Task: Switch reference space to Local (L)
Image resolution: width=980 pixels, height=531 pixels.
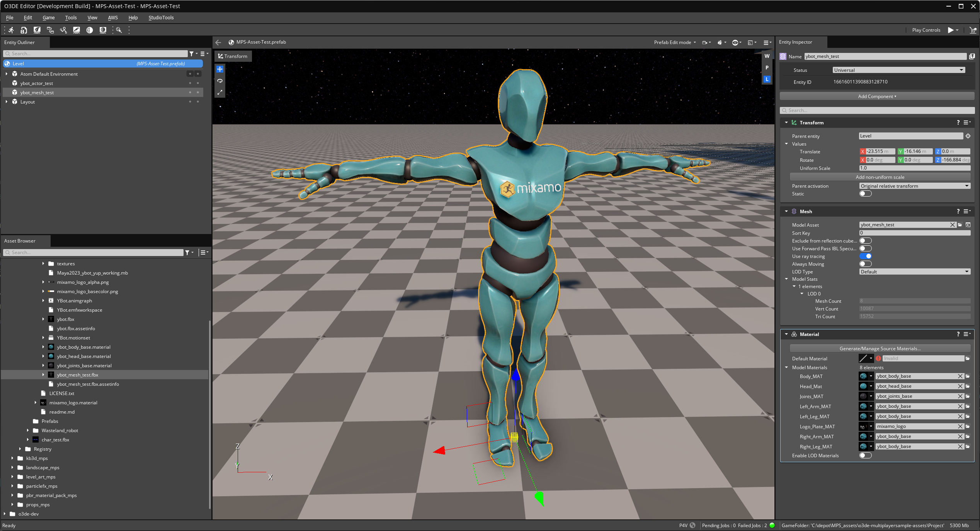Action: pos(767,79)
